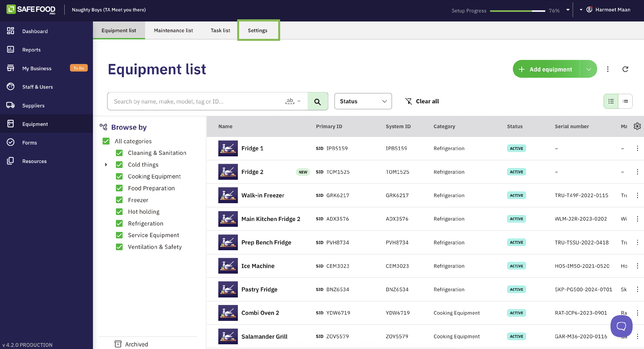644x349 pixels.
Task: Open row actions for Fridge 1
Action: 637,148
